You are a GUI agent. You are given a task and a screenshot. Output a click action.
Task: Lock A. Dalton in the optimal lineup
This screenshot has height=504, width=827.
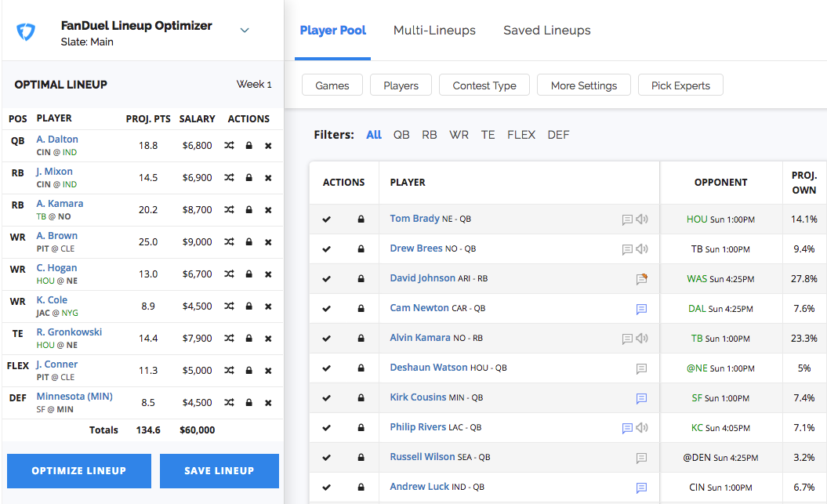(249, 146)
